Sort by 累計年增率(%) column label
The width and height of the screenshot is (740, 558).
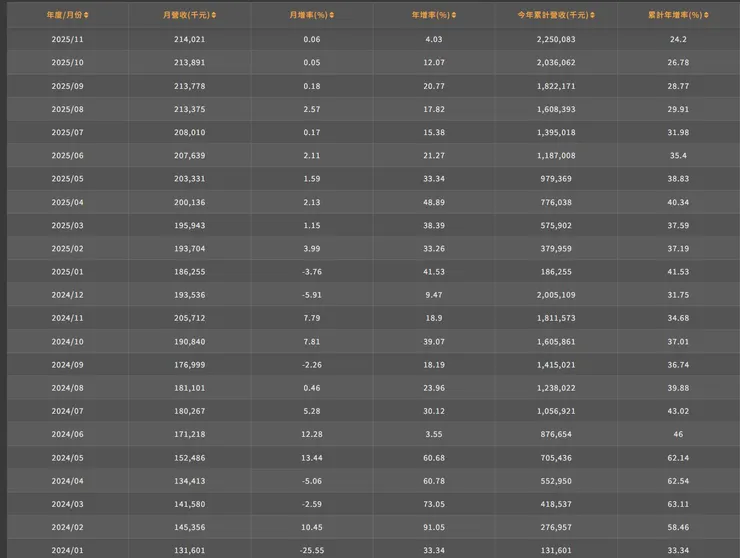click(680, 15)
